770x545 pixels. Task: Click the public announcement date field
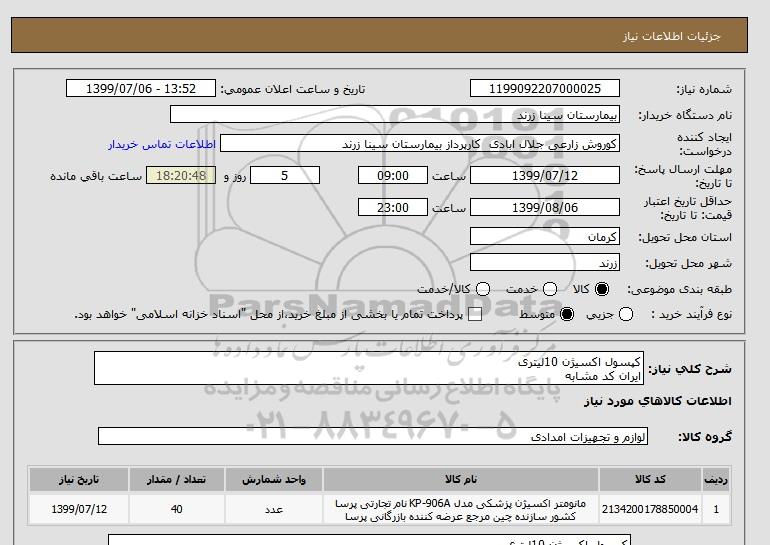pos(141,89)
